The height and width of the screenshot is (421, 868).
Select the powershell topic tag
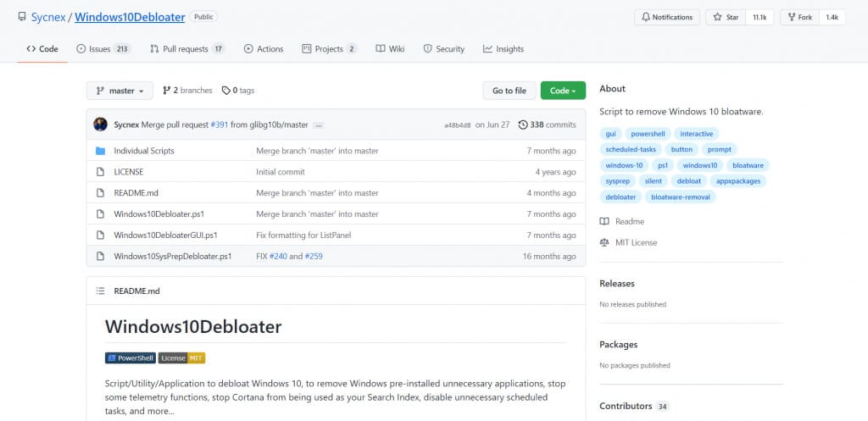coord(648,134)
